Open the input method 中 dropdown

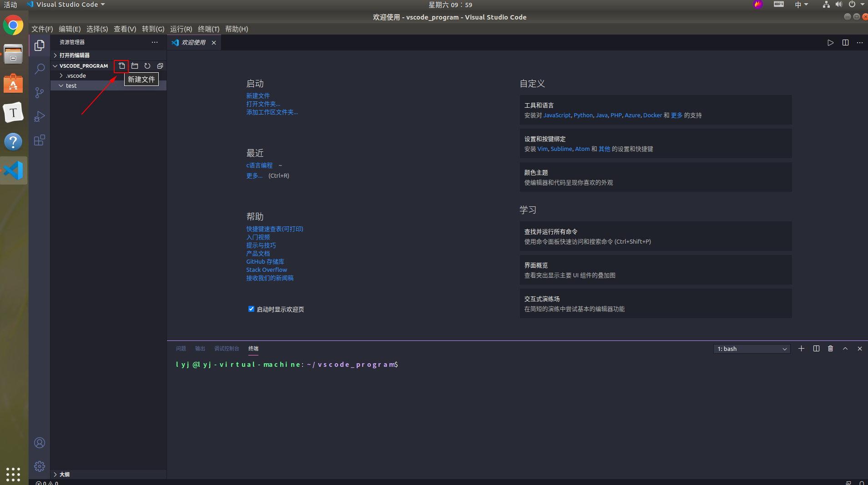(802, 5)
